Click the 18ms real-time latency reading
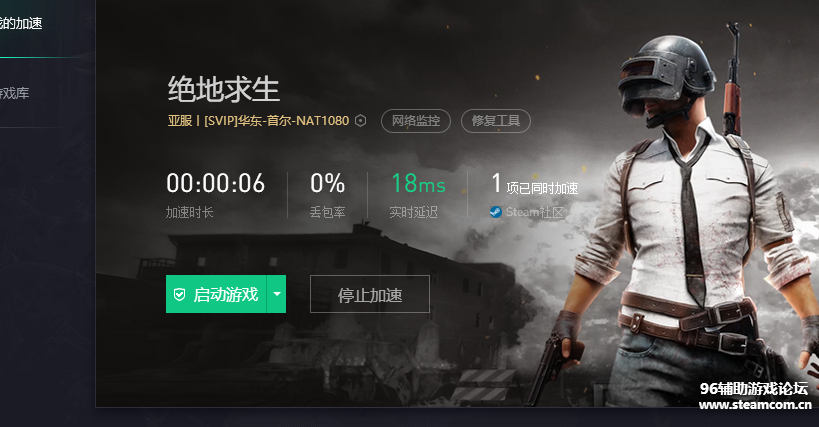This screenshot has height=427, width=819. 418,183
